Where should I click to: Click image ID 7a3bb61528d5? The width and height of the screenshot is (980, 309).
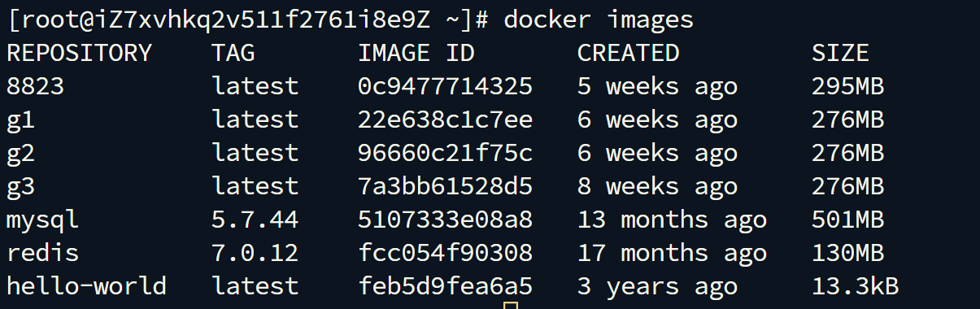pos(446,186)
